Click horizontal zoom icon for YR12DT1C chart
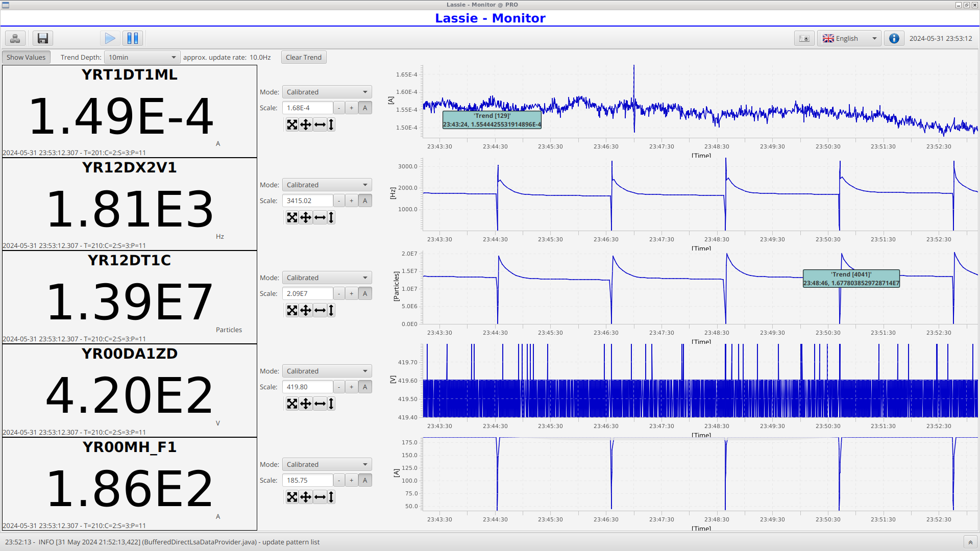Viewport: 980px width, 551px height. click(320, 310)
